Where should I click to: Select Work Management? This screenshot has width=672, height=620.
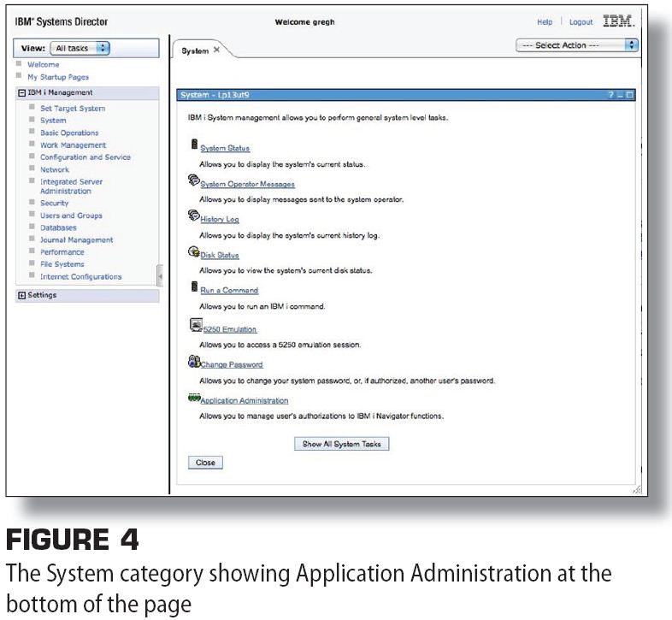73,145
